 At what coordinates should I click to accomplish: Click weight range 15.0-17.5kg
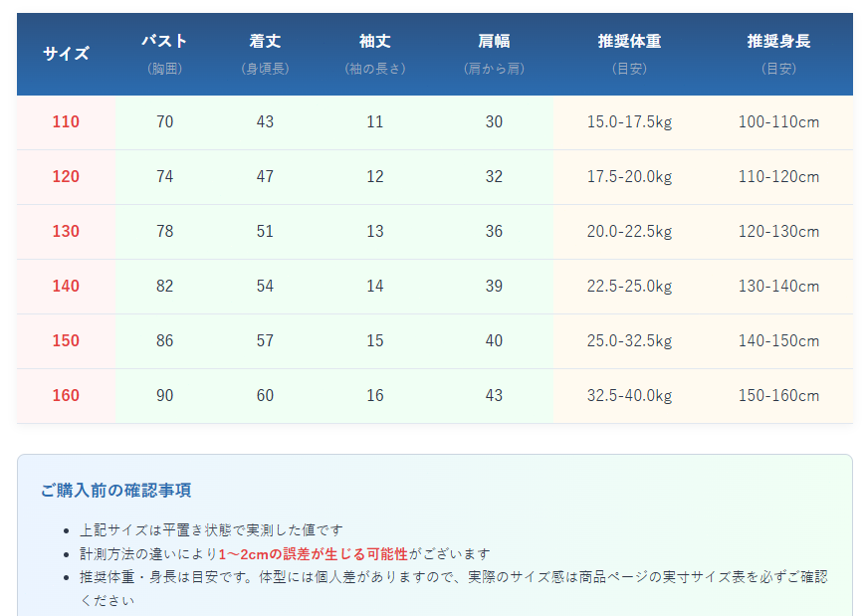pyautogui.click(x=630, y=122)
